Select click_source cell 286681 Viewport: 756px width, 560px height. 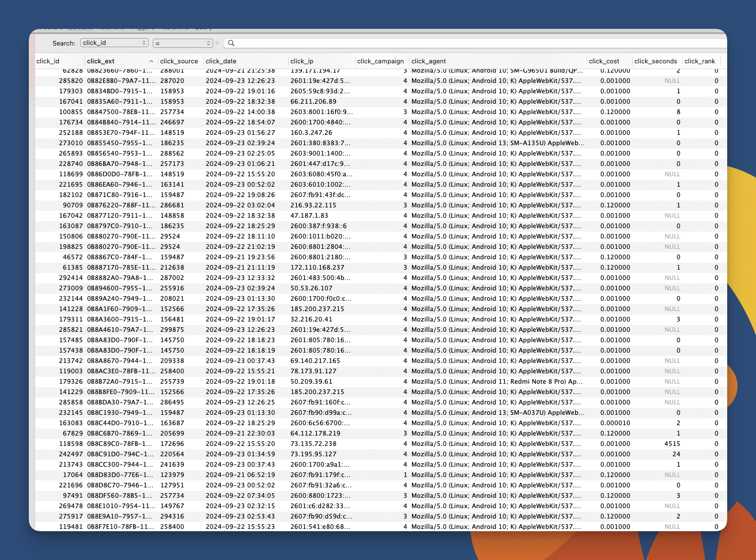click(x=172, y=205)
